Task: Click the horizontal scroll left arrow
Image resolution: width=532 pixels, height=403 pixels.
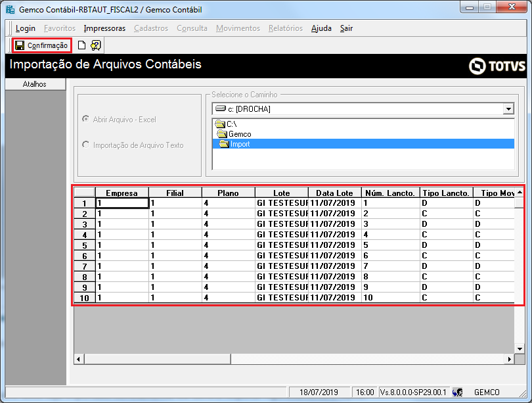Action: pos(79,359)
